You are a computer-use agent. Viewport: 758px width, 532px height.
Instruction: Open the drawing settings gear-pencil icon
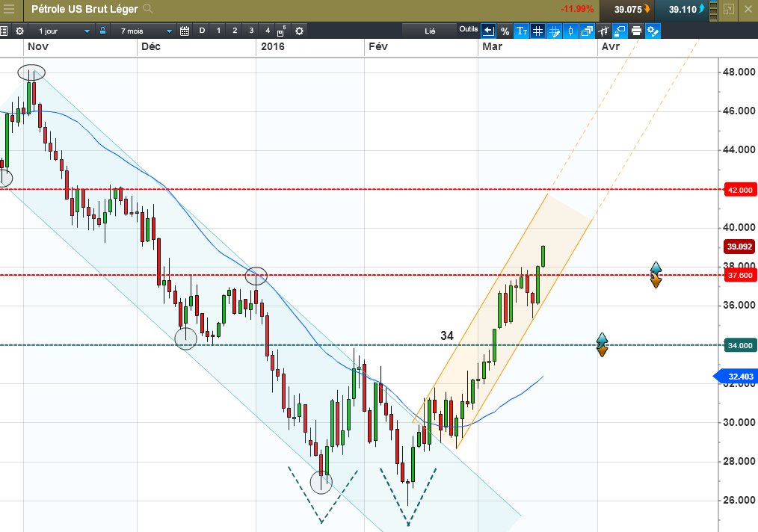(653, 31)
